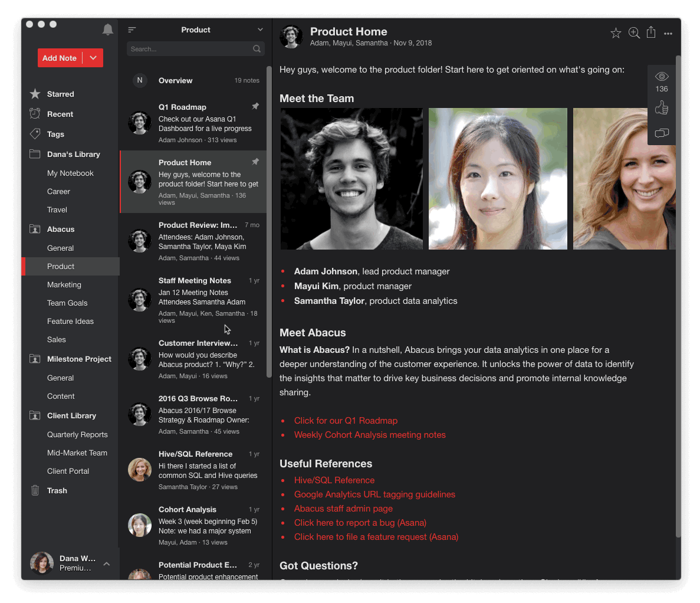Share the Product Home note
The width and height of the screenshot is (700, 603).
point(651,32)
